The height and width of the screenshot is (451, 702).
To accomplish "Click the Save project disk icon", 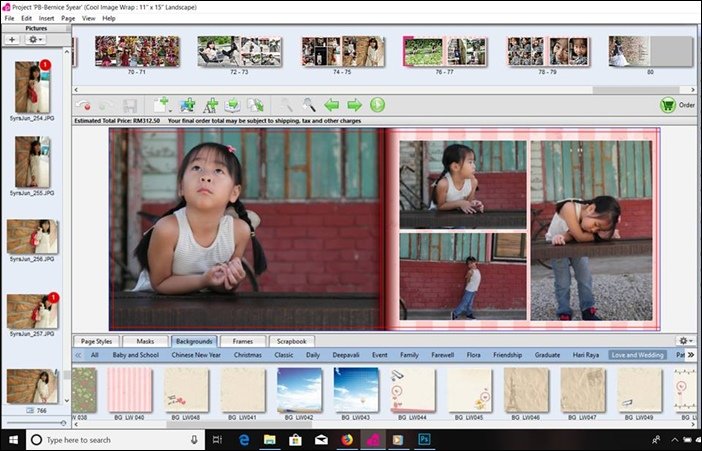I will tap(130, 106).
